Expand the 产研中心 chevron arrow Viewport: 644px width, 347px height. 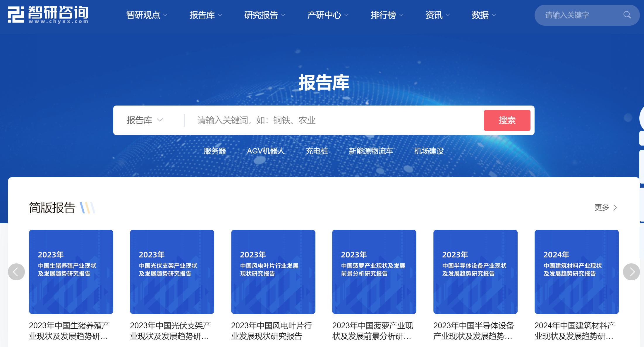point(346,15)
